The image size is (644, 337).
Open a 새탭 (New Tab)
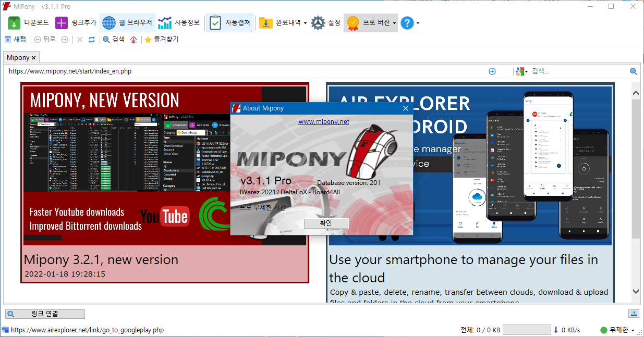[15, 40]
